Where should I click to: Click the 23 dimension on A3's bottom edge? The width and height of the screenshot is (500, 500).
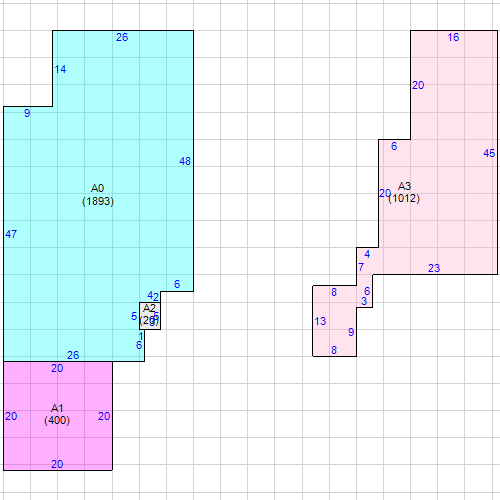(434, 268)
